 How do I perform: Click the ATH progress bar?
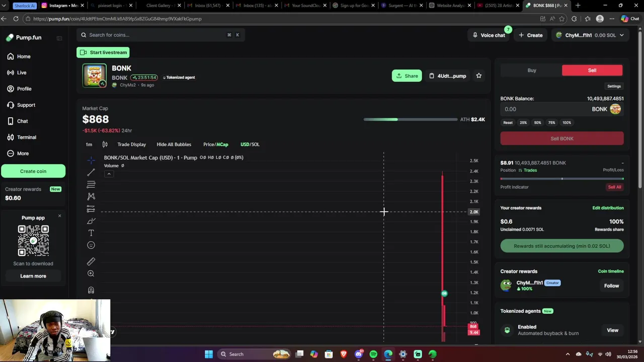411,120
